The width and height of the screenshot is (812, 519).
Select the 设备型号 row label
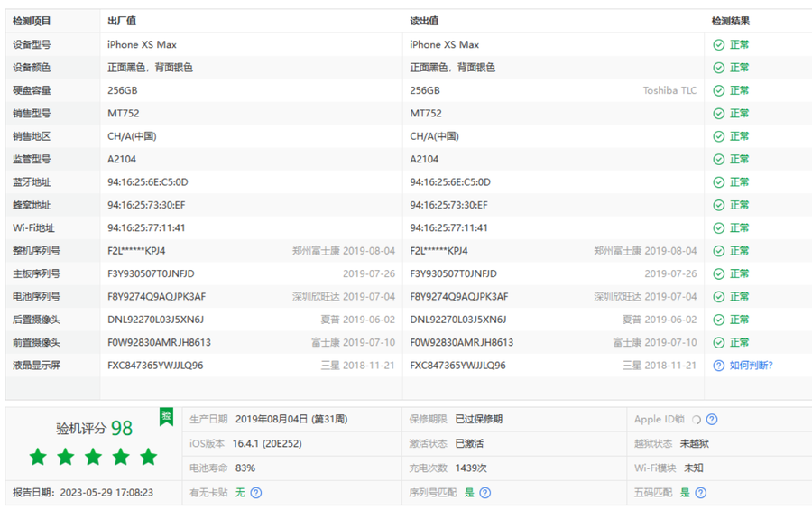pyautogui.click(x=32, y=45)
